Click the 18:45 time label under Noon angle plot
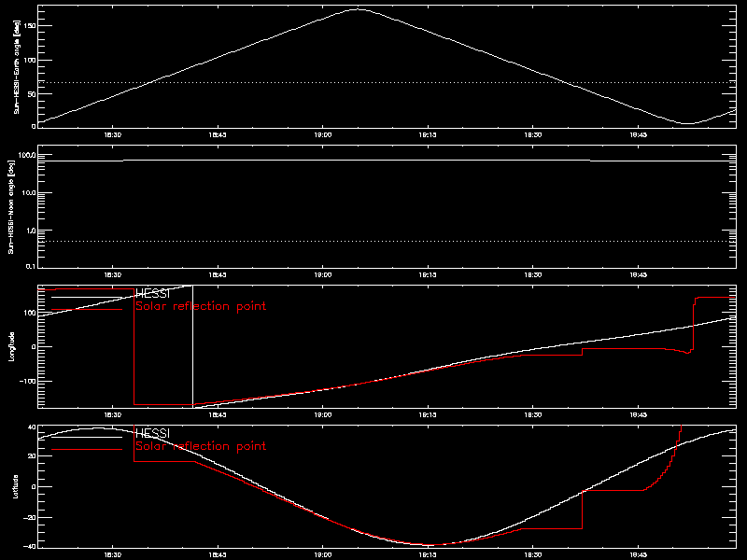The height and width of the screenshot is (560, 747). 218,274
